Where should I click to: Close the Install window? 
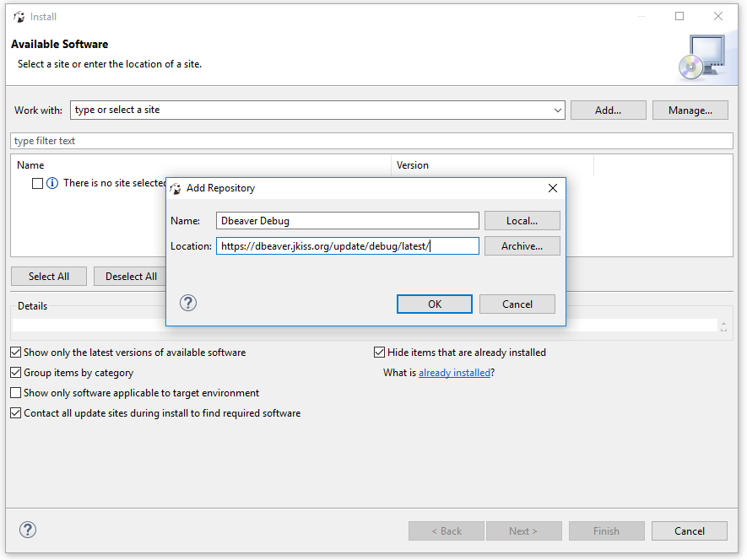point(718,16)
